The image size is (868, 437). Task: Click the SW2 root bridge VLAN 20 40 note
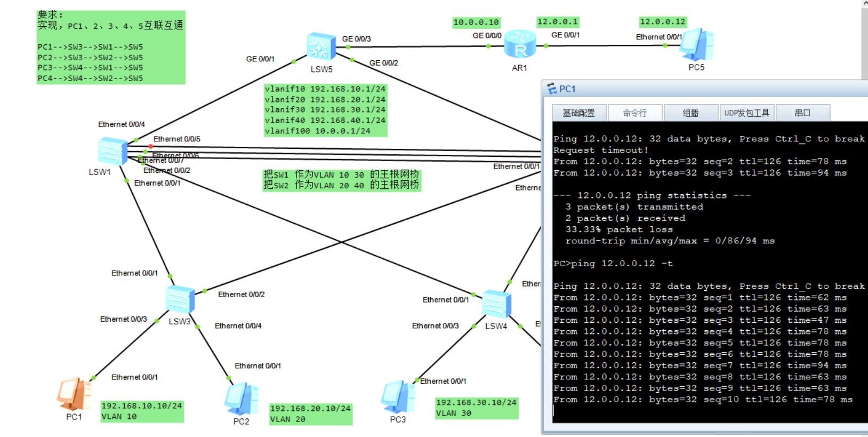click(x=342, y=185)
